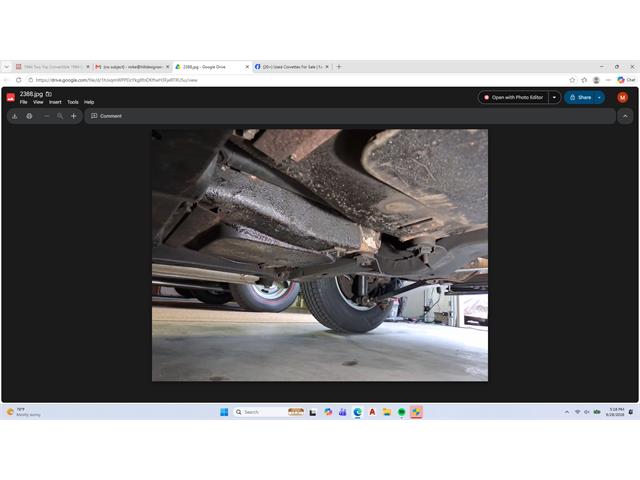Close the Gmail tab
This screenshot has width=640, height=480.
167,67
